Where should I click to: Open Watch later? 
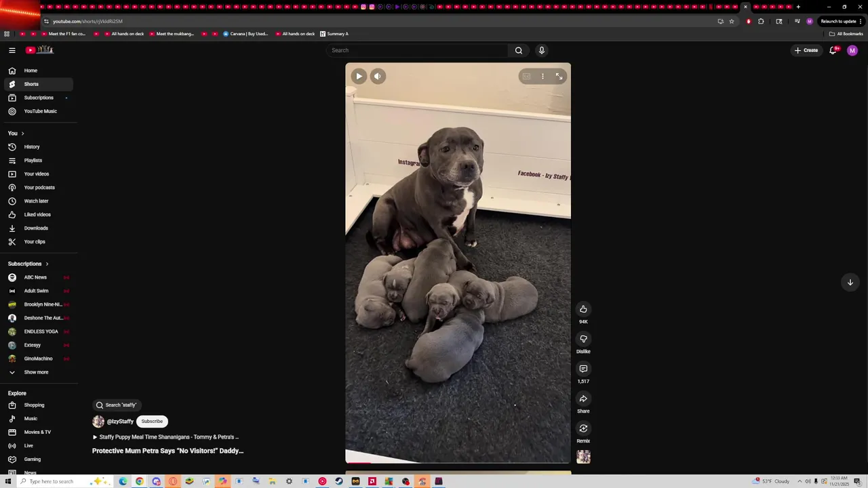point(38,201)
